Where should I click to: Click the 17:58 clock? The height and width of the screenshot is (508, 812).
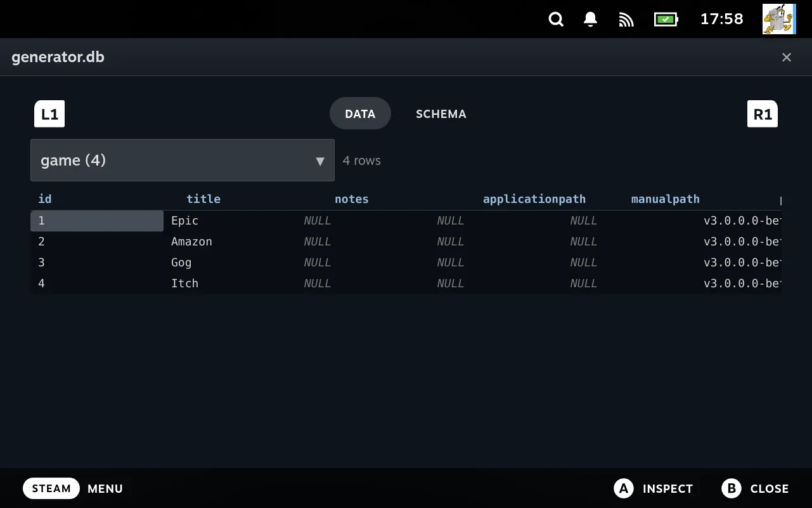[x=721, y=19]
